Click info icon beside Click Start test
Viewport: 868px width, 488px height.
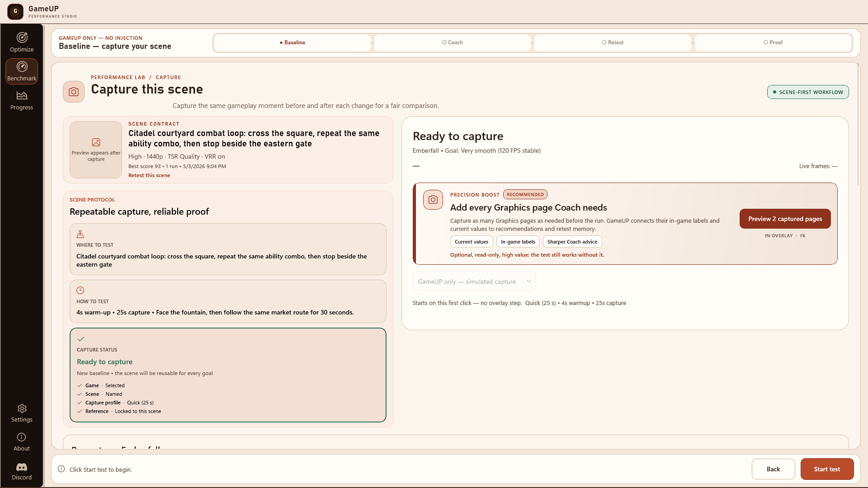pos(61,469)
